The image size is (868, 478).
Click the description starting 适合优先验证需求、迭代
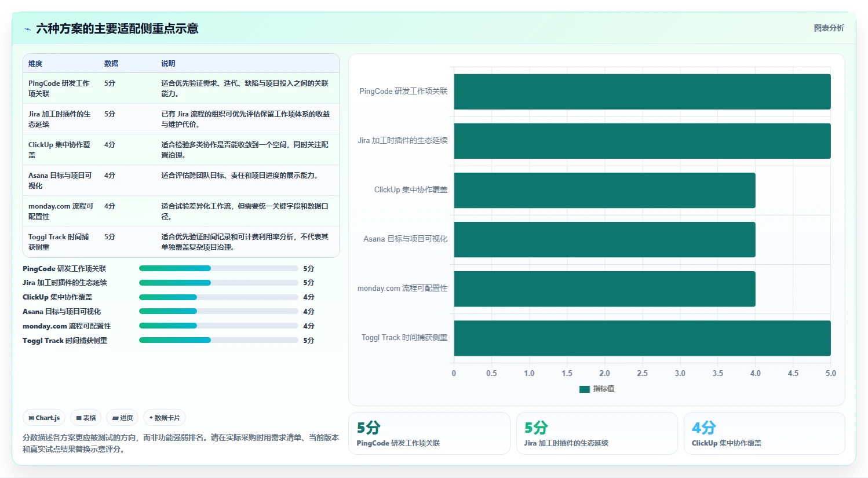(246, 88)
